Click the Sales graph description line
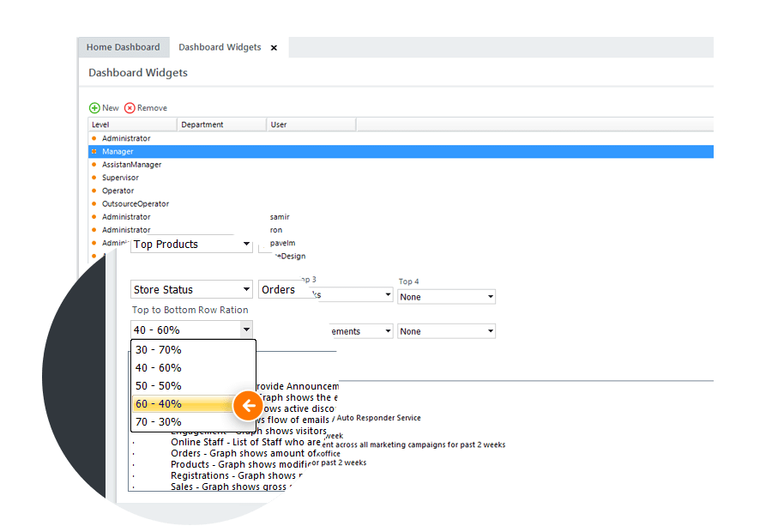Viewport: 772px width, 532px height. coord(232,487)
